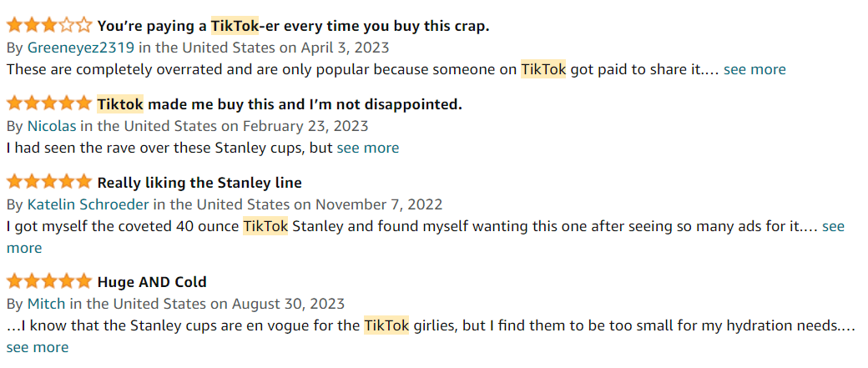Open the 'Tiktok made me buy this' review

(280, 104)
